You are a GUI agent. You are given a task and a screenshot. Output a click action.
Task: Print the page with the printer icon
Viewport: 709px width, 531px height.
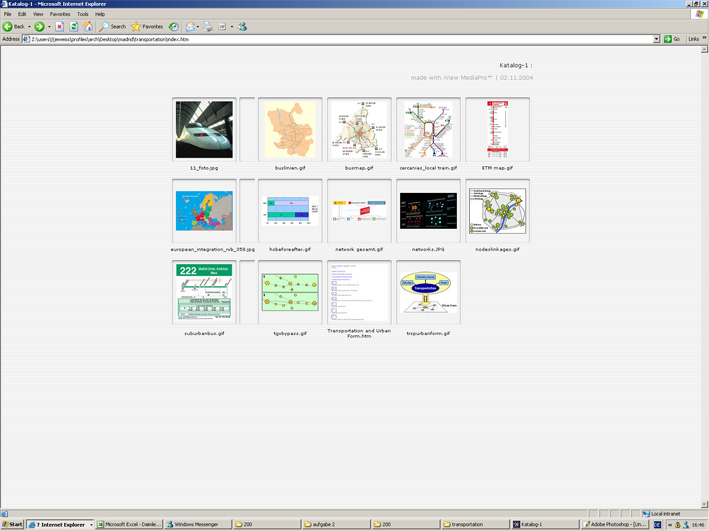click(x=208, y=27)
